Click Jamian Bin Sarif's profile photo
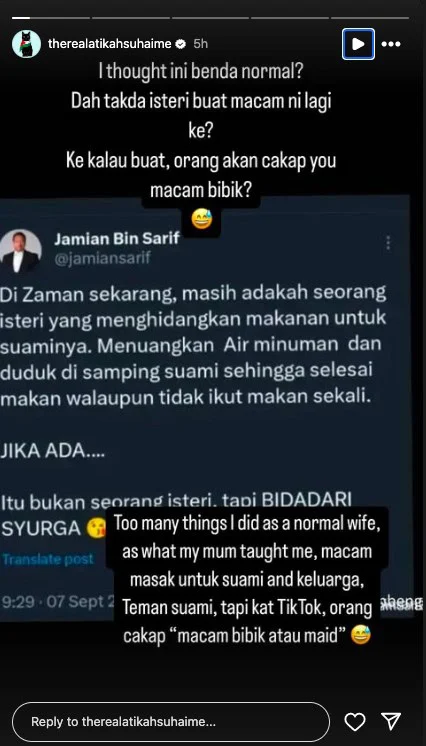Screen dimensions: 426x746 click(x=20, y=251)
